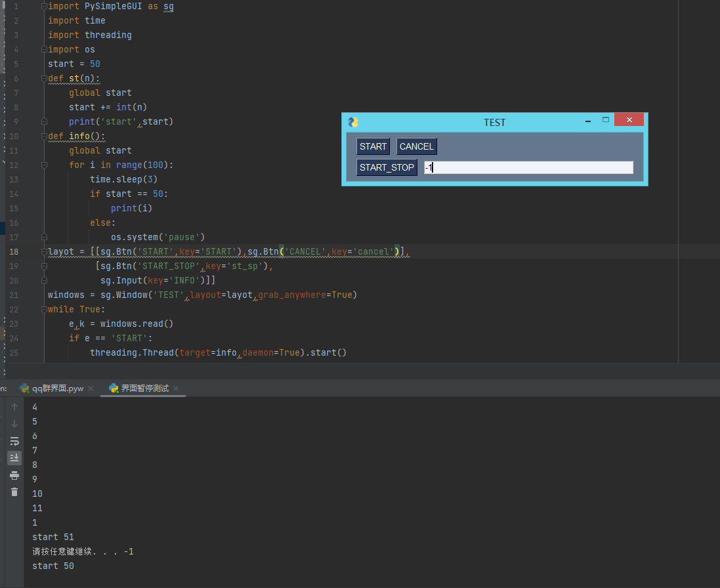This screenshot has height=588, width=720.
Task: Collapse the layot definition fold at line 18
Action: click(43, 251)
